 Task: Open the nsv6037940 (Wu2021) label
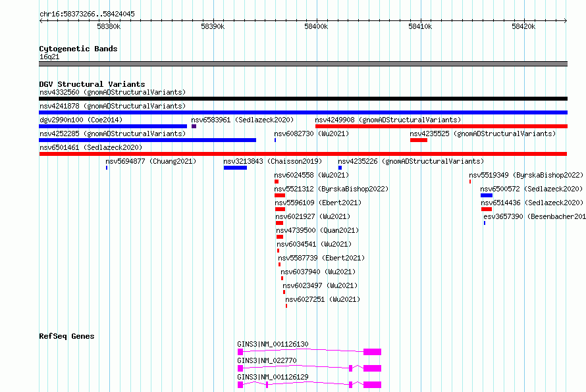319,272
